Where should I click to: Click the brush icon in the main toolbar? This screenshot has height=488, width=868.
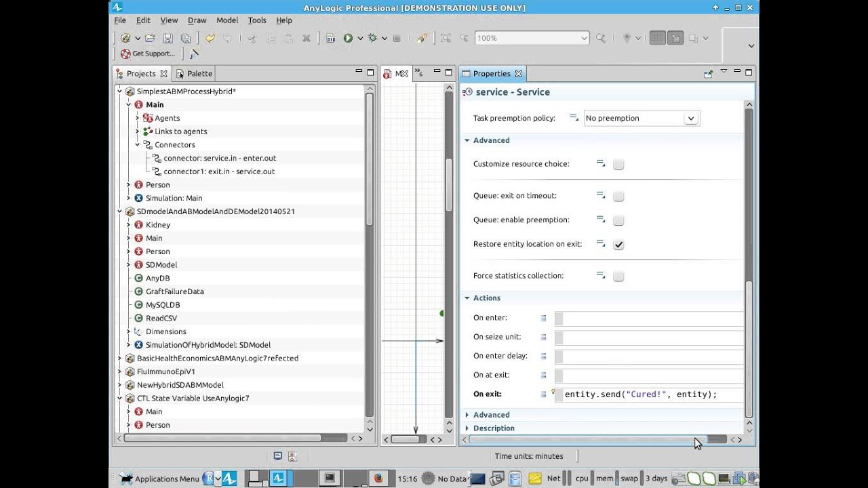point(422,39)
